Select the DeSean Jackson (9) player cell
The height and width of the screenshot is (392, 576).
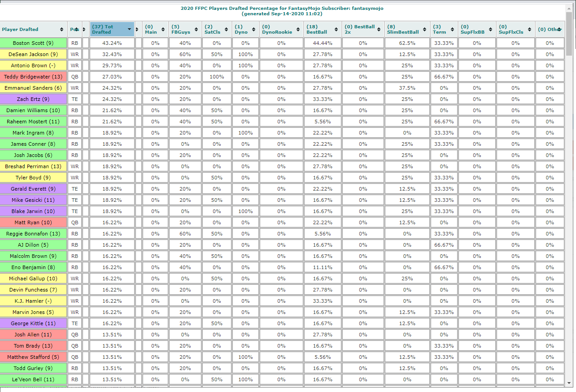pos(33,54)
